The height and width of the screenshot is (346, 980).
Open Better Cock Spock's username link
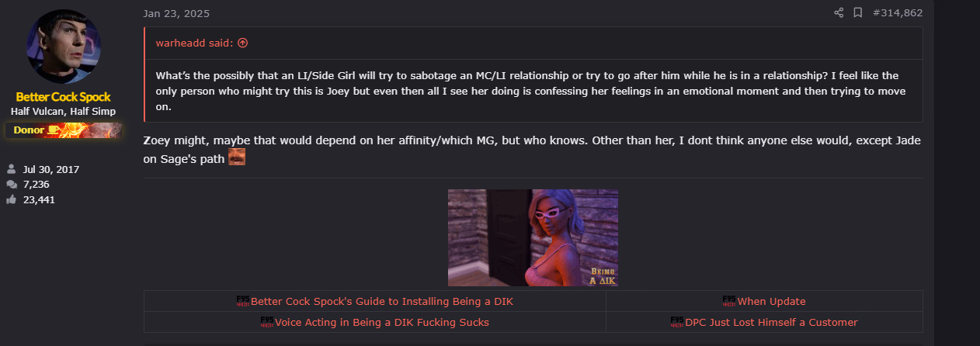(x=64, y=97)
